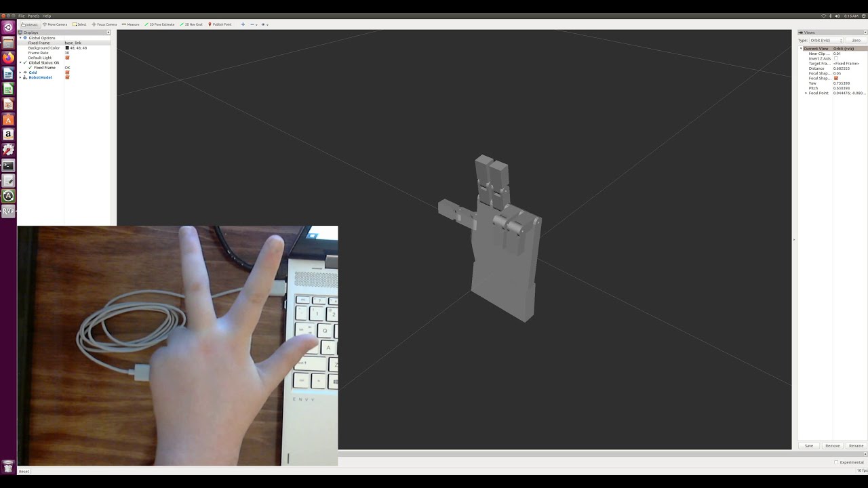Viewport: 868px width, 488px height.
Task: Open the Panels menu
Action: 33,16
